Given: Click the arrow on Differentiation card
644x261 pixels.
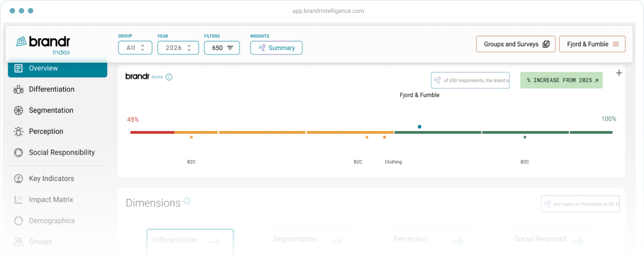Looking at the screenshot, I should tap(215, 242).
